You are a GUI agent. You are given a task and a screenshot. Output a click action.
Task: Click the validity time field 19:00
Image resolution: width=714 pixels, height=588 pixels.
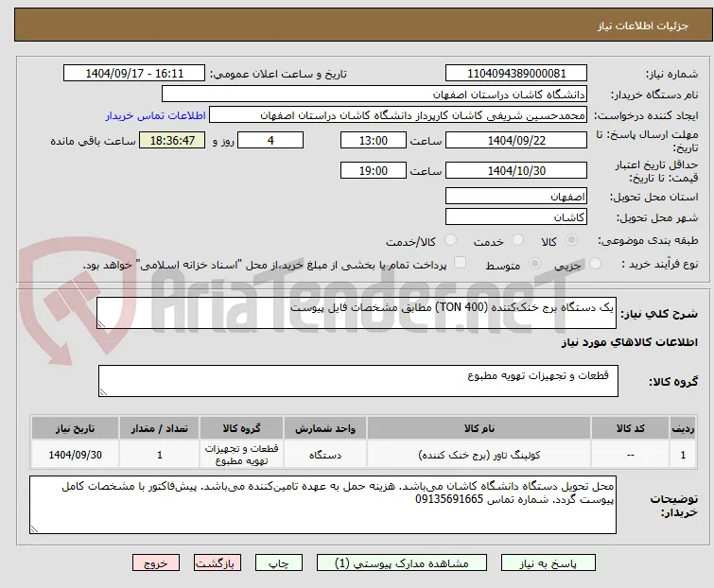coord(374,171)
